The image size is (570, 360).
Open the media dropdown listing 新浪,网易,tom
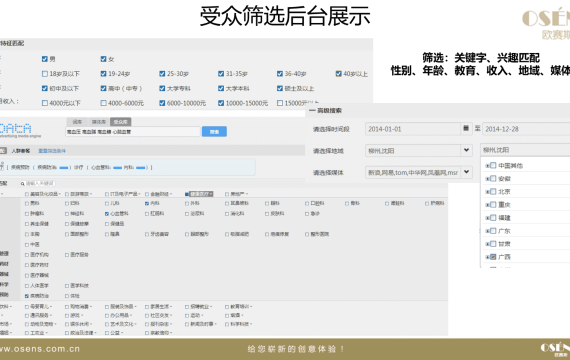[466, 172]
